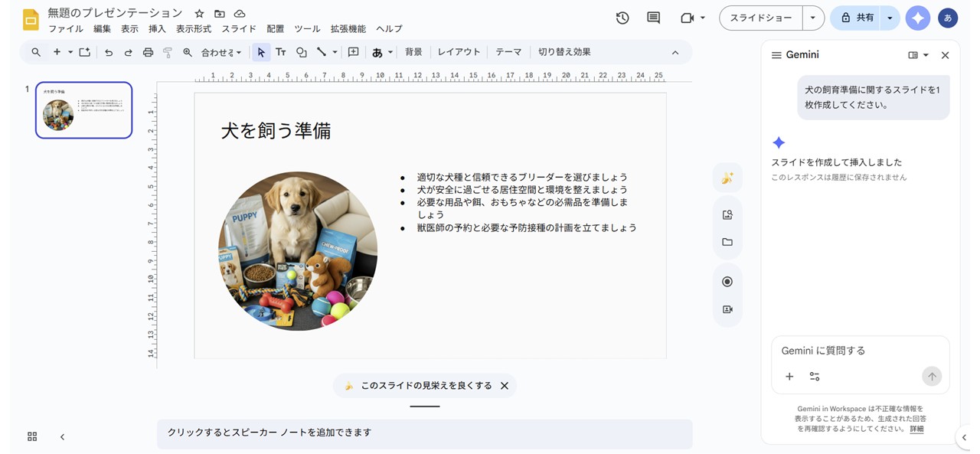Open the shapes tool
The image size is (980, 454).
(302, 52)
